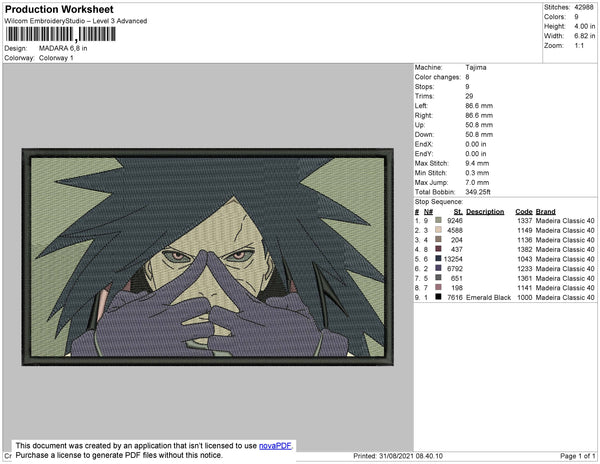Open the novaPDF hyperlink
The height and width of the screenshot is (464, 600).
coord(275,446)
